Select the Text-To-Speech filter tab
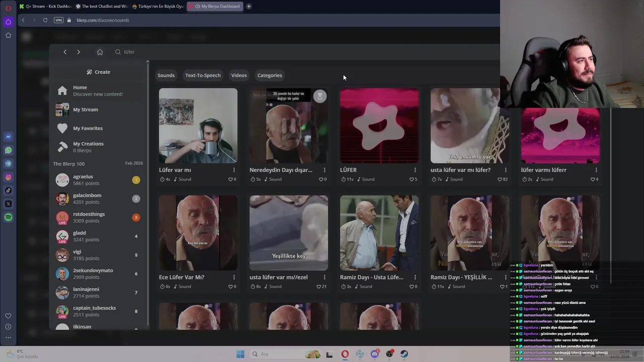 (x=203, y=75)
